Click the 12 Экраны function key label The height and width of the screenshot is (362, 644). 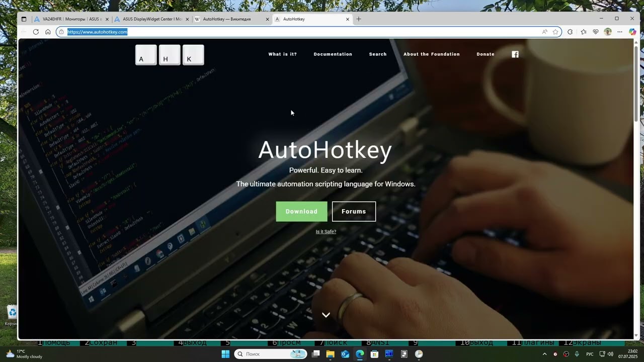582,343
